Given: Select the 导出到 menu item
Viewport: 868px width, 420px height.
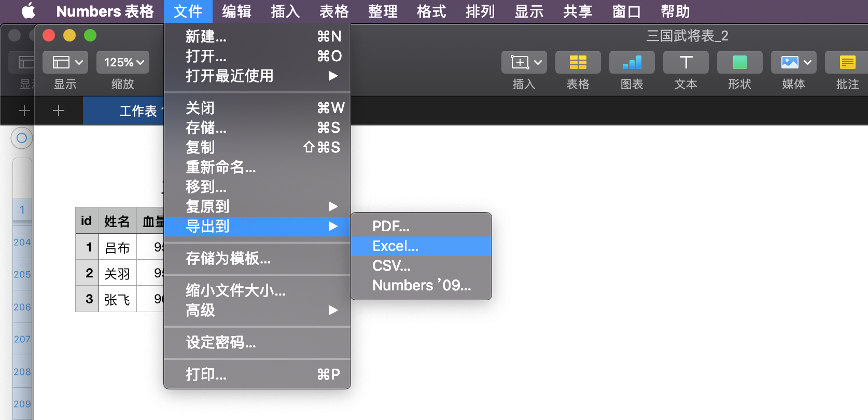Looking at the screenshot, I should coord(257,226).
